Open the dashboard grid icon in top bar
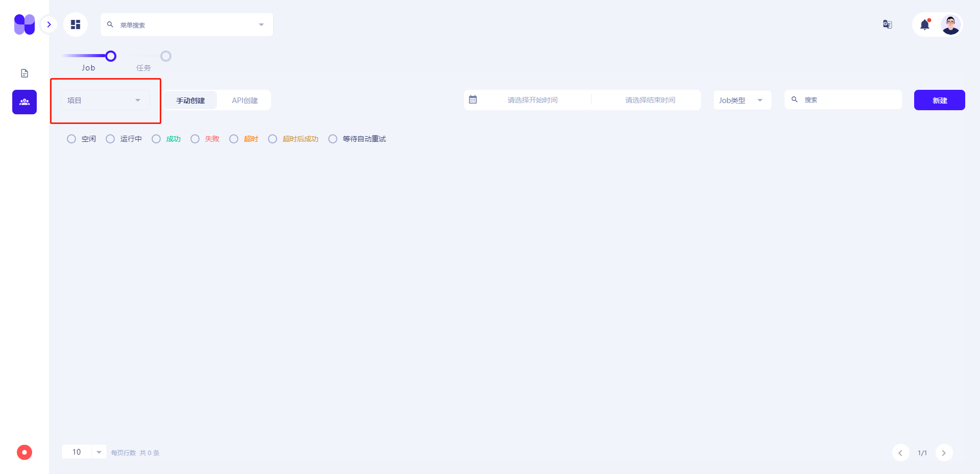980x474 pixels. point(76,24)
